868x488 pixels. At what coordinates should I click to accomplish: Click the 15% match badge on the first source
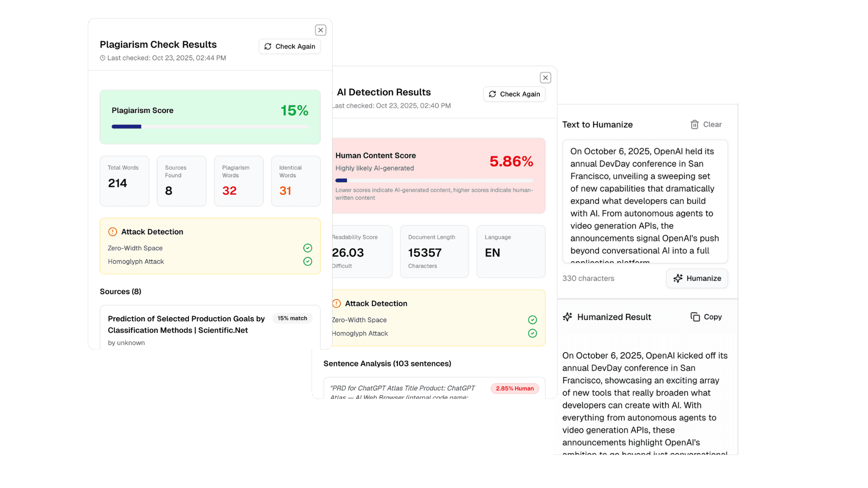point(292,318)
